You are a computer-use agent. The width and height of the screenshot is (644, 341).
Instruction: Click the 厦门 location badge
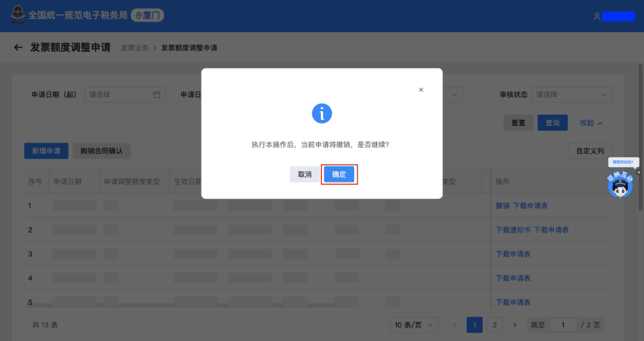pos(147,15)
